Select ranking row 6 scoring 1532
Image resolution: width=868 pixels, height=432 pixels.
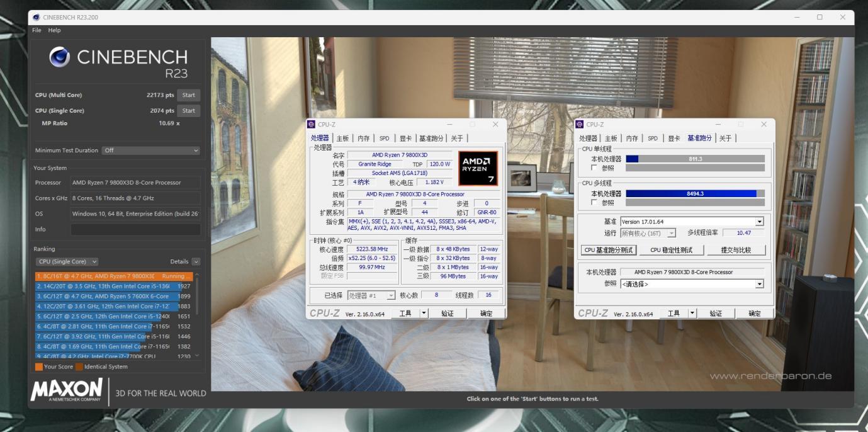(115, 326)
